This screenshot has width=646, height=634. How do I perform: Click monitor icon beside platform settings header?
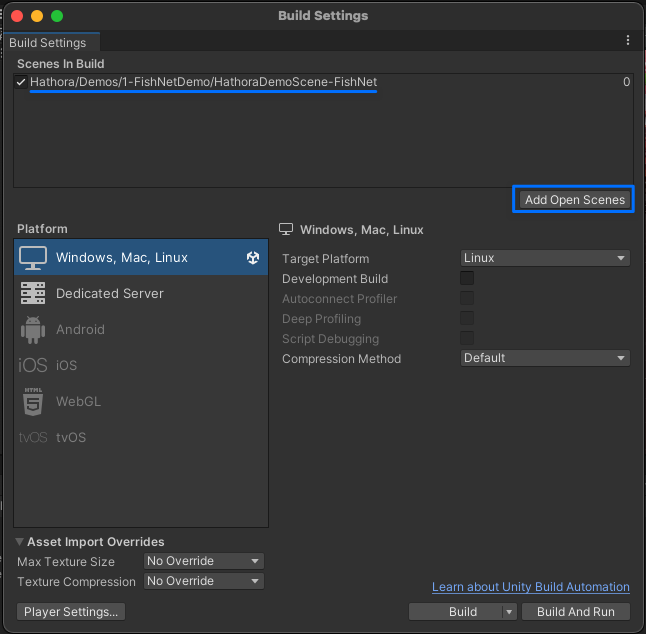point(286,229)
